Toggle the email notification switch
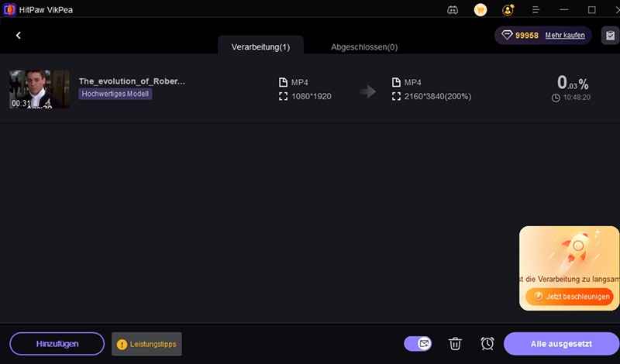This screenshot has height=364, width=620. [418, 343]
